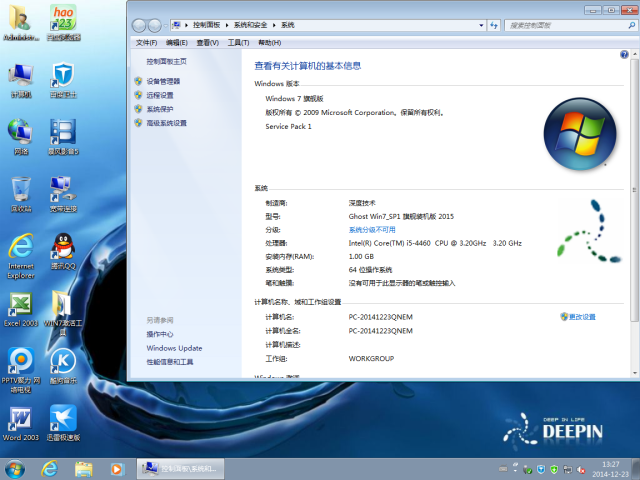Open the WIN7 activation tool folder
The width and height of the screenshot is (640, 480).
tap(62, 313)
